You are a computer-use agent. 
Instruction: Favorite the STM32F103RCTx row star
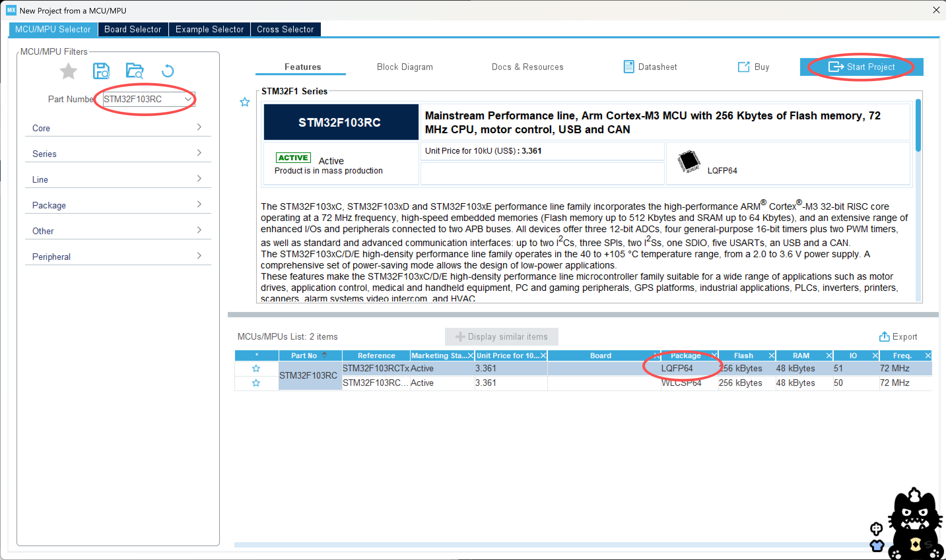coord(256,368)
